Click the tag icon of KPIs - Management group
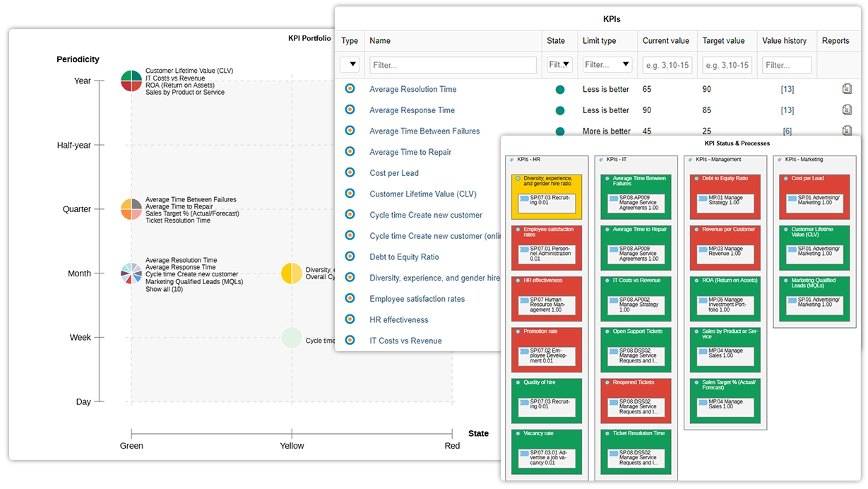868x489 pixels. pos(691,160)
